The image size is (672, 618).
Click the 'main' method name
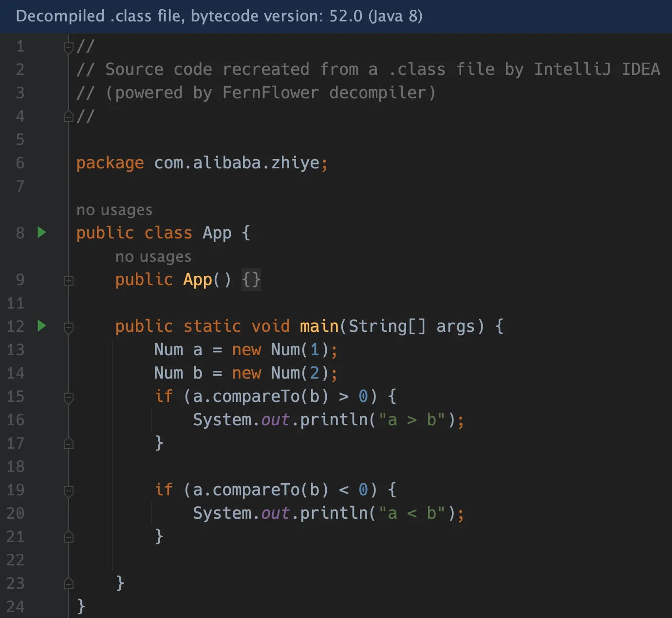tap(319, 326)
